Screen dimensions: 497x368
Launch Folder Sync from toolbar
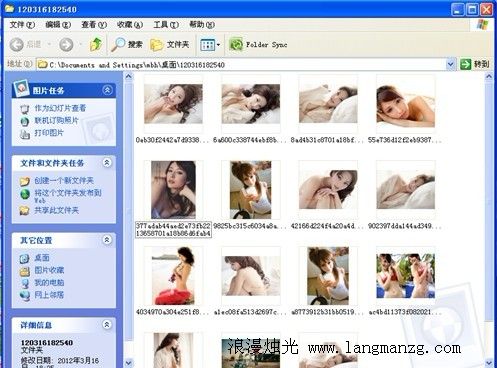tap(258, 44)
